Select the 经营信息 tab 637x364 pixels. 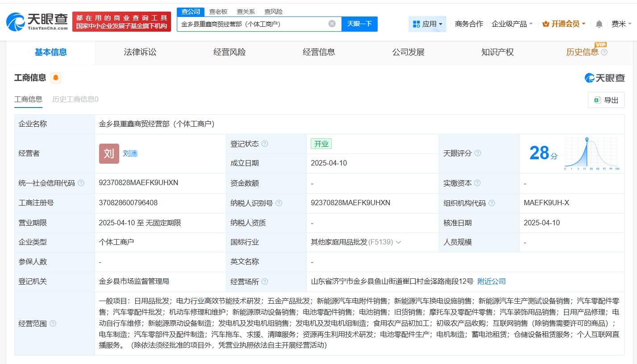pos(319,52)
